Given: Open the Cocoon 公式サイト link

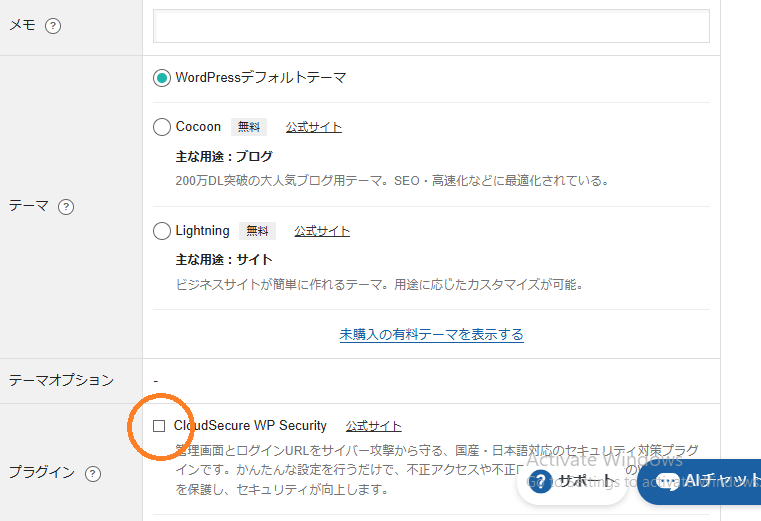Looking at the screenshot, I should 313,127.
